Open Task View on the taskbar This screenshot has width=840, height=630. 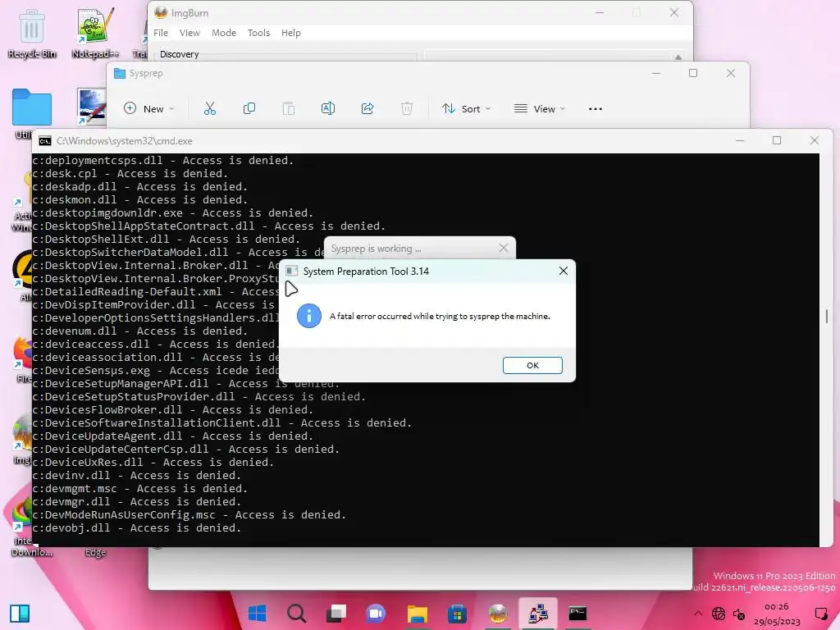(336, 614)
